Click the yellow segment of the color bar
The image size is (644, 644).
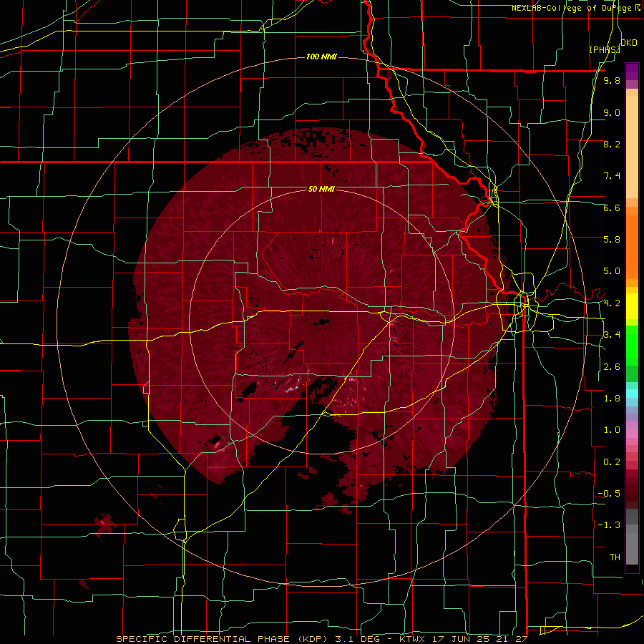click(632, 306)
